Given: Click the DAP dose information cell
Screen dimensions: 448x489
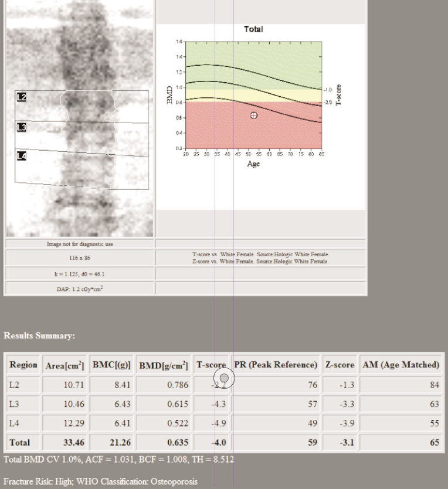Looking at the screenshot, I should pyautogui.click(x=80, y=288).
